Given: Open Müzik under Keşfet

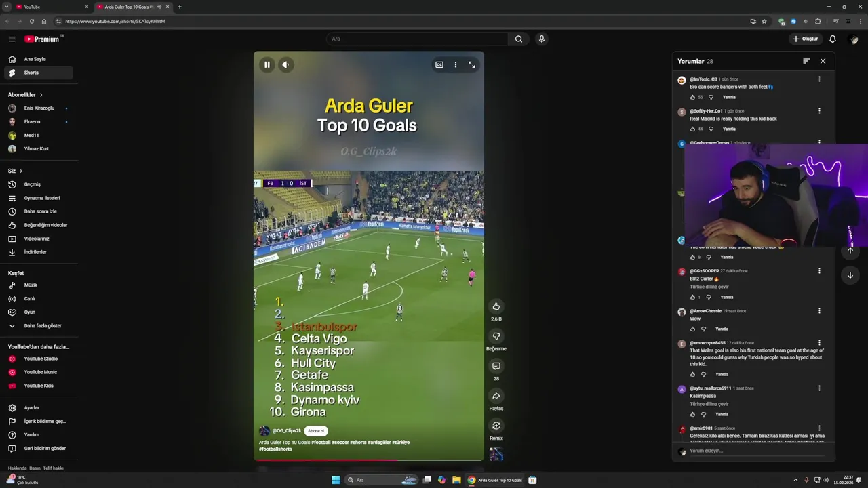Looking at the screenshot, I should pos(39,285).
